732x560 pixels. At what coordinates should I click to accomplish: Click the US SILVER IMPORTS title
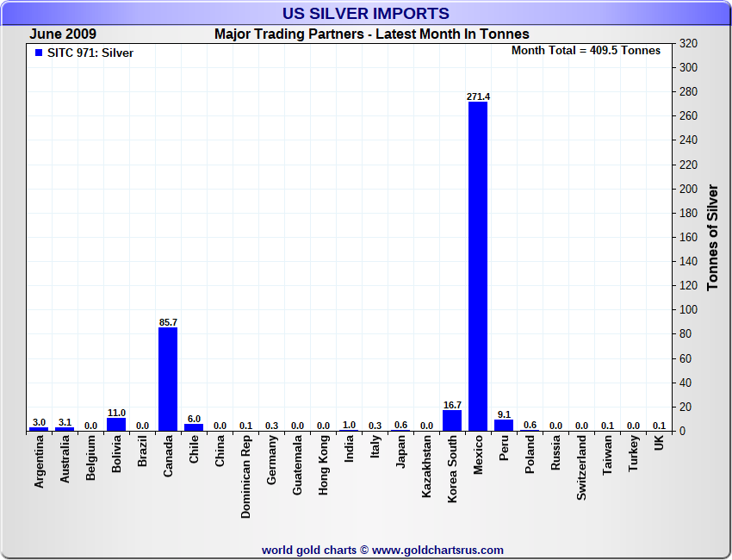click(x=366, y=14)
